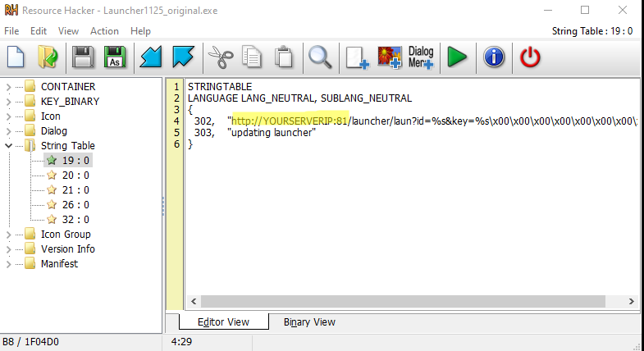Select string table entry 32 : 0
This screenshot has width=644, height=351.
(x=68, y=220)
